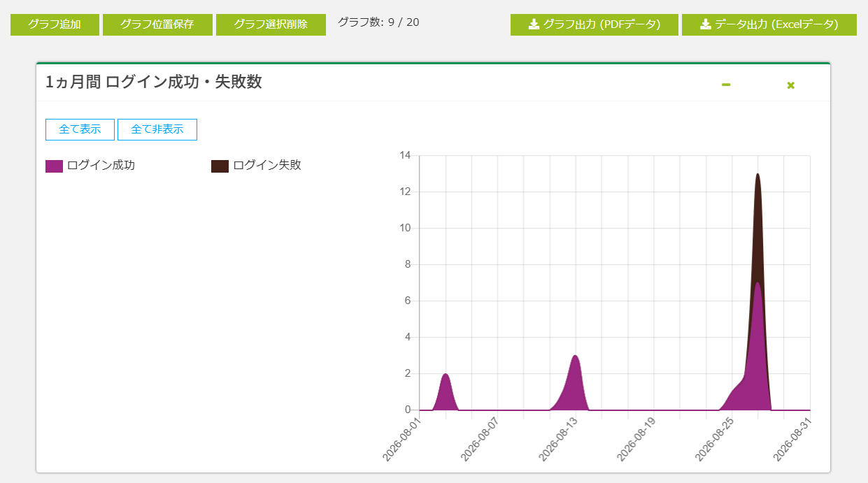The image size is (868, 483).
Task: Click the 2026-08-13 axis label
Action: pos(559,439)
